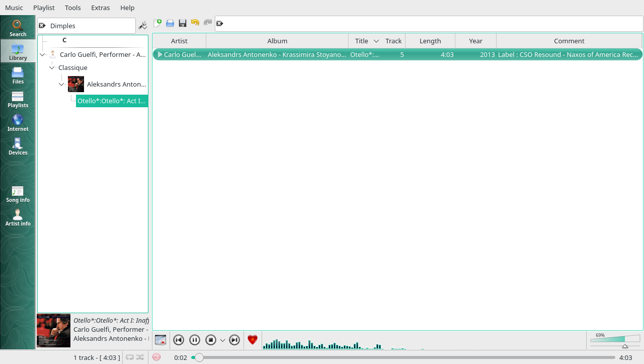Toggle the repeat mode button

click(x=130, y=357)
